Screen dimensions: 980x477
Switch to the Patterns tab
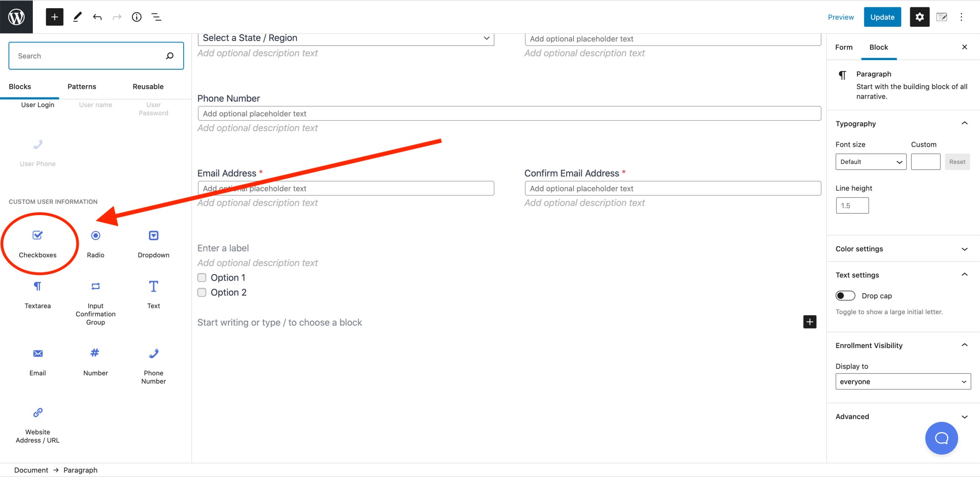point(82,87)
